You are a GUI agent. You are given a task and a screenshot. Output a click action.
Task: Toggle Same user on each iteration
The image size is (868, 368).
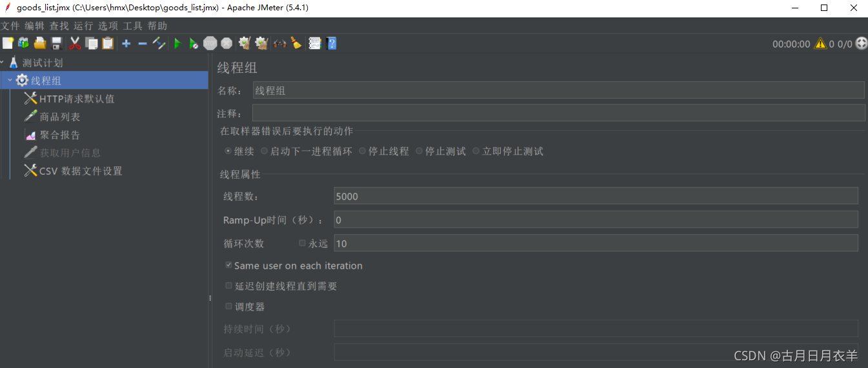[x=228, y=265]
